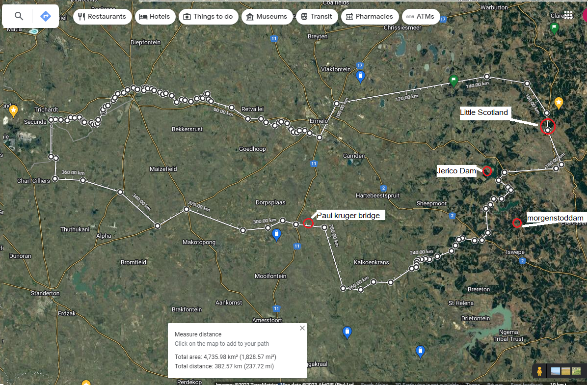Viewport: 588px width, 387px height.
Task: Filter map by Restaurants
Action: 103,17
